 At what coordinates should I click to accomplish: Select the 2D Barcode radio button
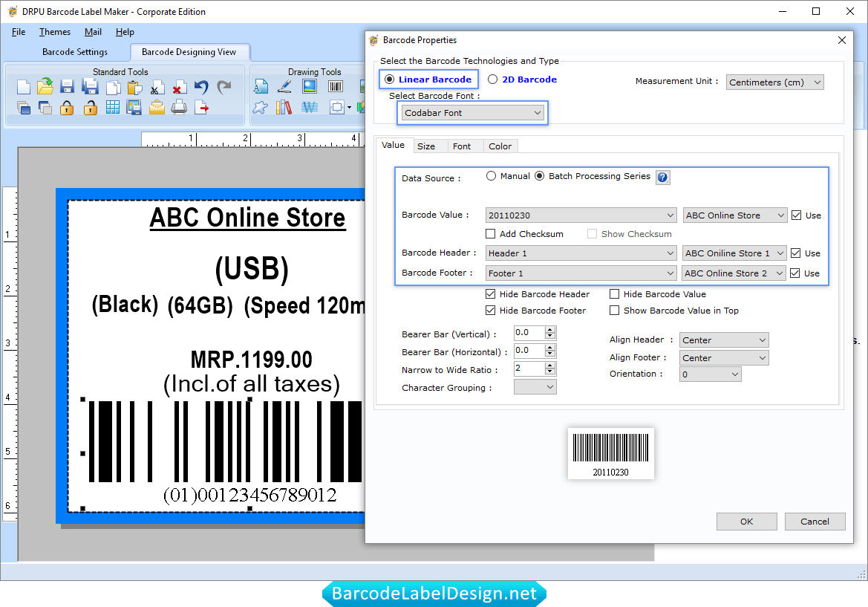pos(493,79)
